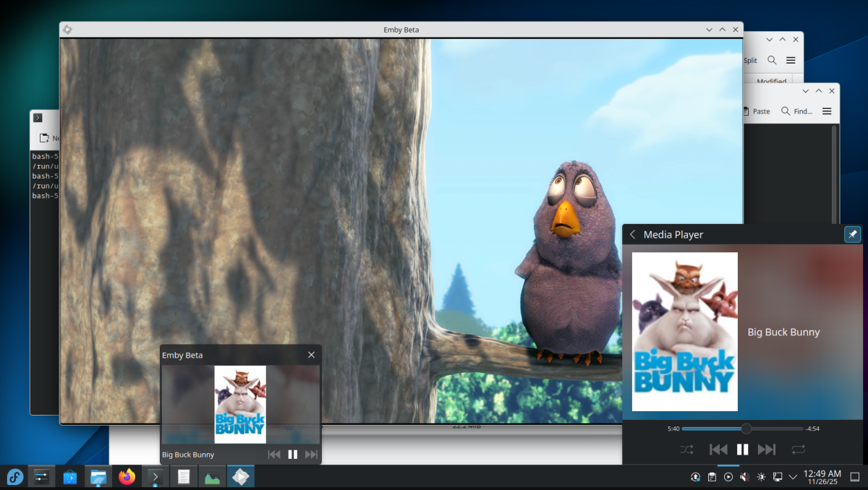Click next track in Emby taskbar preview
Image resolution: width=868 pixels, height=490 pixels.
(x=312, y=455)
